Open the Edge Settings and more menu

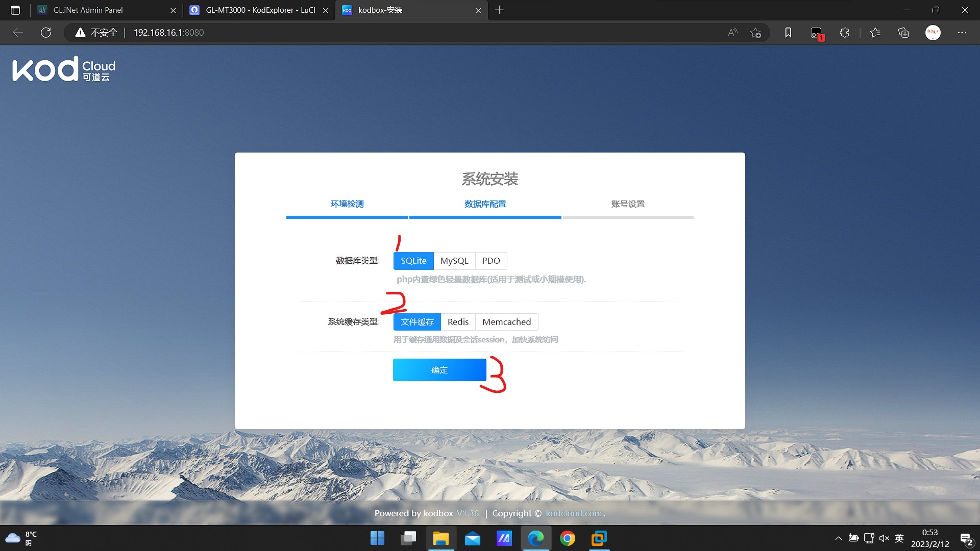point(962,33)
